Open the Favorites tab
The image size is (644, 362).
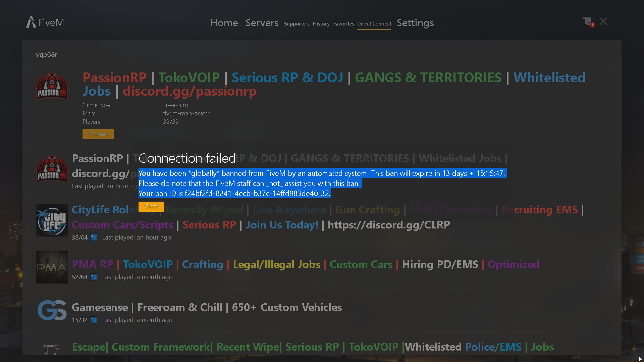click(343, 24)
